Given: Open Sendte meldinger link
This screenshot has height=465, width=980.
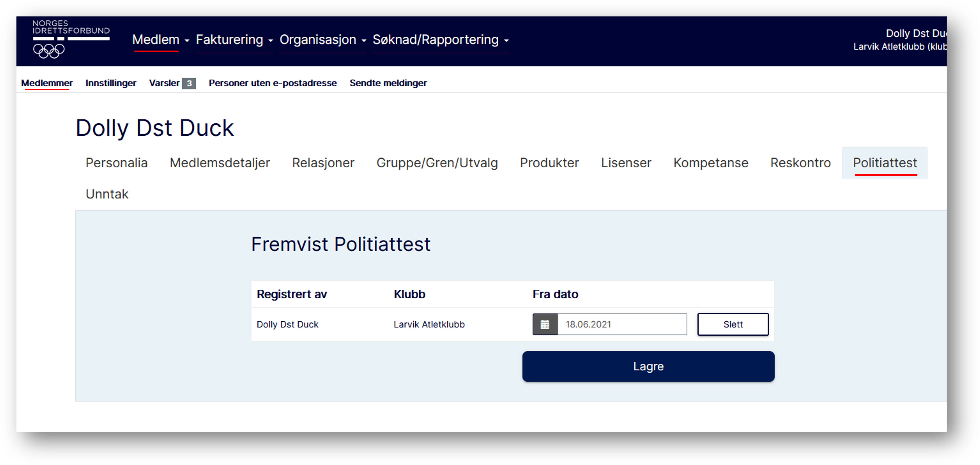Looking at the screenshot, I should click(x=388, y=83).
